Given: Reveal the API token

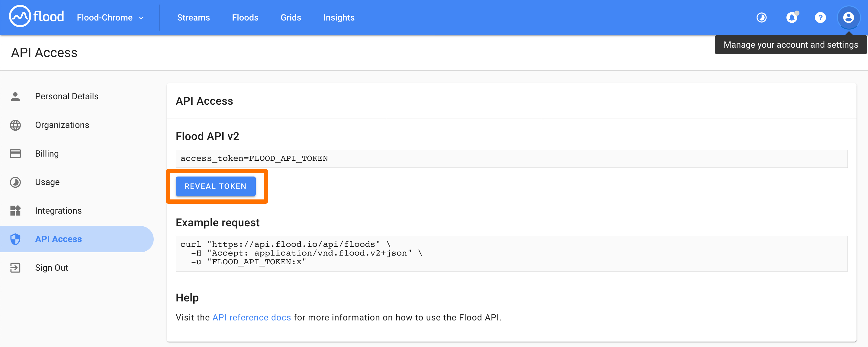Looking at the screenshot, I should click(x=216, y=186).
